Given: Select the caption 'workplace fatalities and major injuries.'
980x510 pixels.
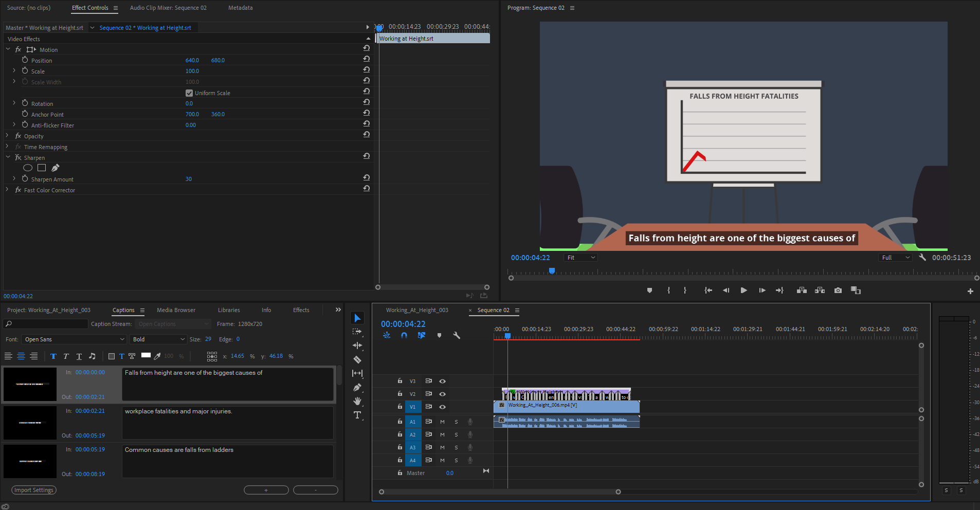Looking at the screenshot, I should pyautogui.click(x=227, y=423).
